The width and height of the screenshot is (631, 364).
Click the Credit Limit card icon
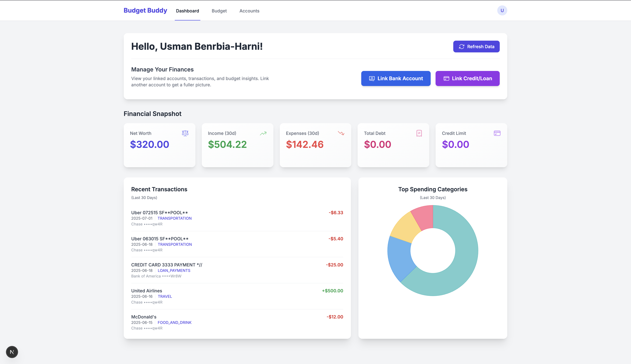497,133
